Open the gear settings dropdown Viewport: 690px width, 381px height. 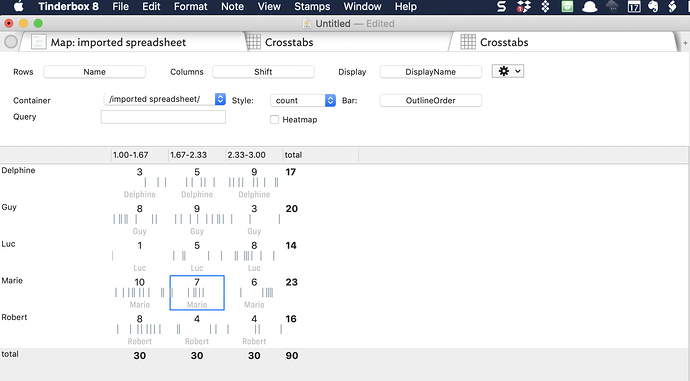[x=508, y=71]
